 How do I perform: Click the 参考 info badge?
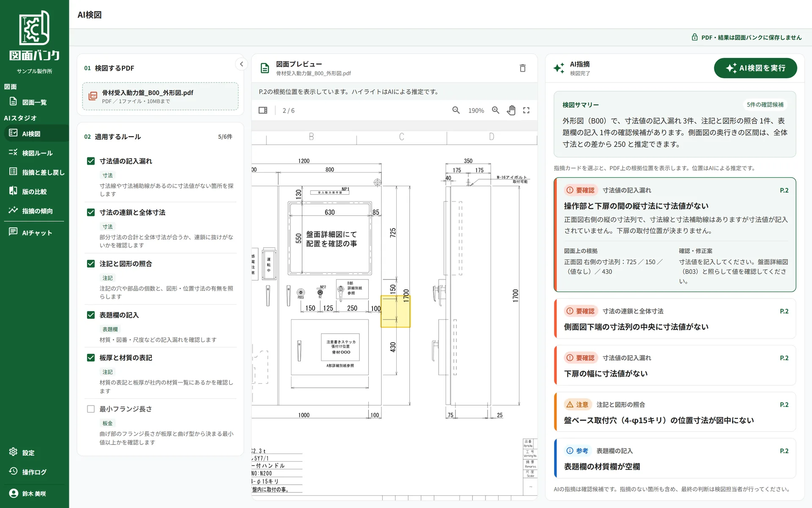coord(577,451)
